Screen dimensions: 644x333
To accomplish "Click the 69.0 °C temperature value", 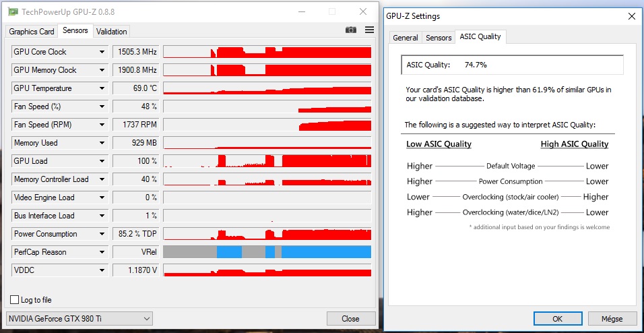I will (x=136, y=88).
